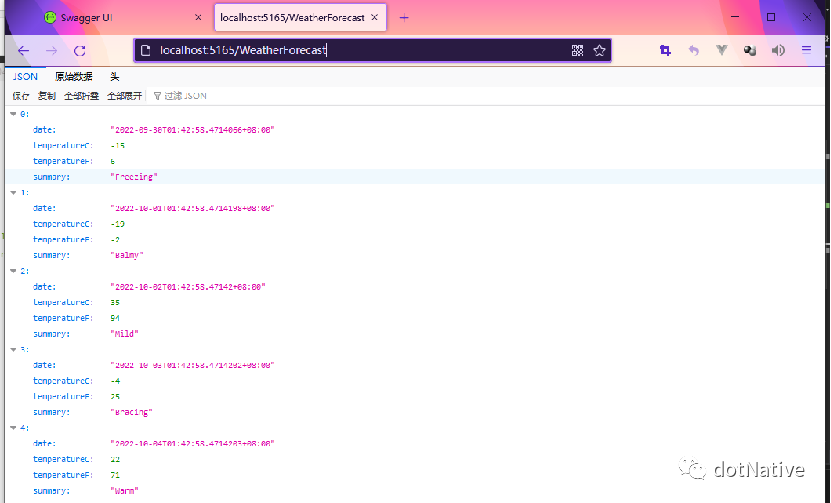Viewport: 831px width, 503px height.
Task: Click temperatureC value -4 in item 3
Action: [116, 381]
